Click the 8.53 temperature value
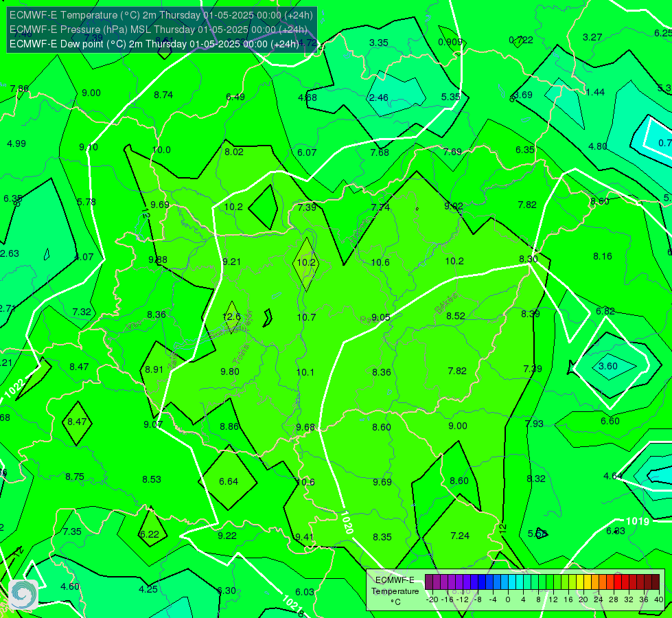This screenshot has height=618, width=672. point(152,479)
